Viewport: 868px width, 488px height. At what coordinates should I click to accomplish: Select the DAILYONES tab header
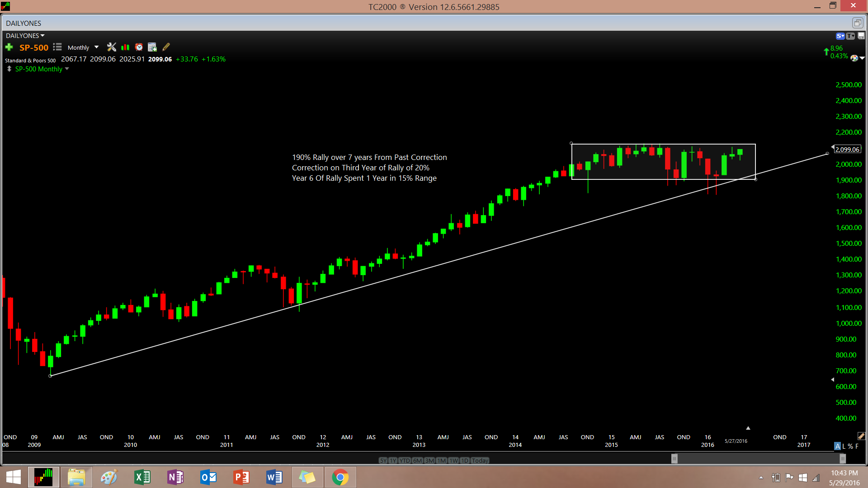(24, 23)
